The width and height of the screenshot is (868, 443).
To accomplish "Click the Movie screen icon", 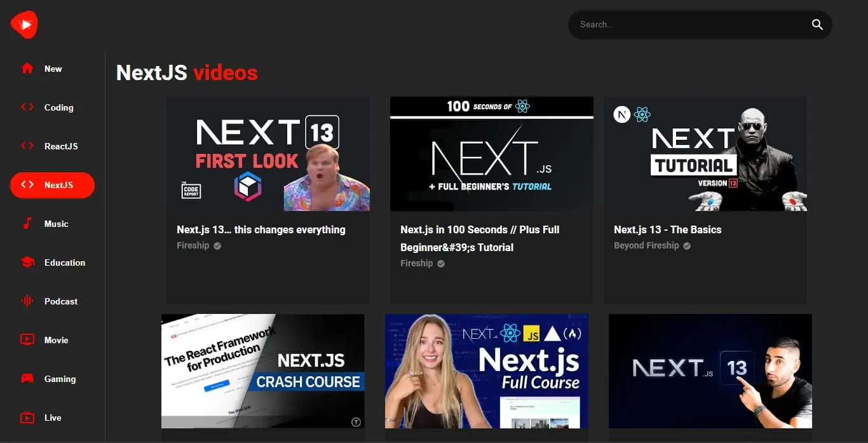I will [x=27, y=339].
